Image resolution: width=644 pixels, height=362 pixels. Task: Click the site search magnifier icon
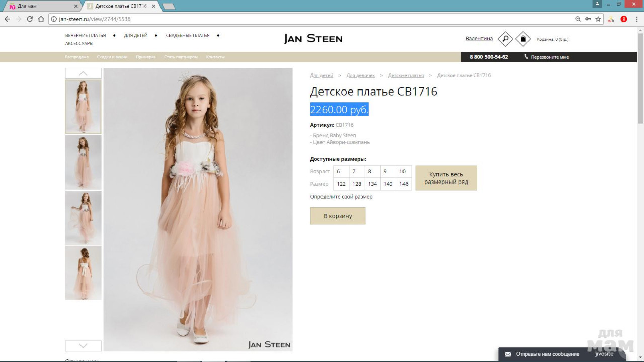505,39
